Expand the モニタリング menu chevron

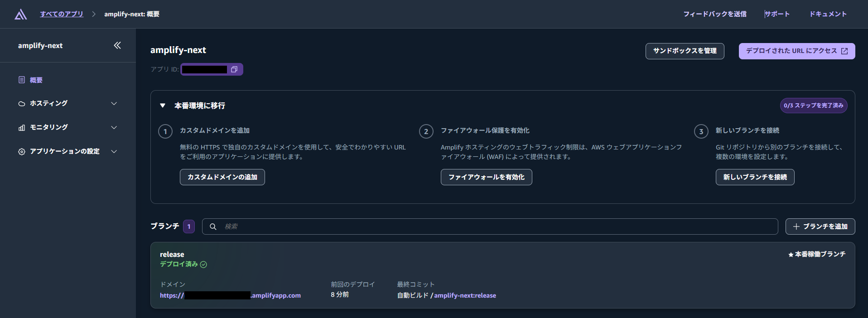(114, 128)
